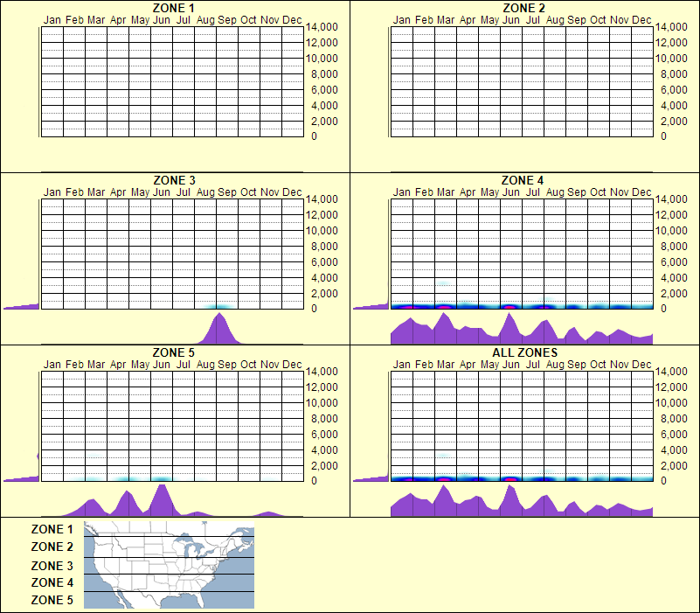Click the March density hotspot in ZONE 4 grid
The width and height of the screenshot is (700, 613).
coord(444,306)
